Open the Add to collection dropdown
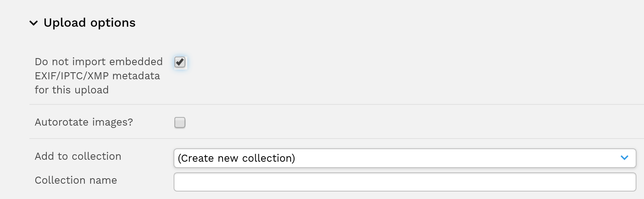644x199 pixels. [405, 158]
